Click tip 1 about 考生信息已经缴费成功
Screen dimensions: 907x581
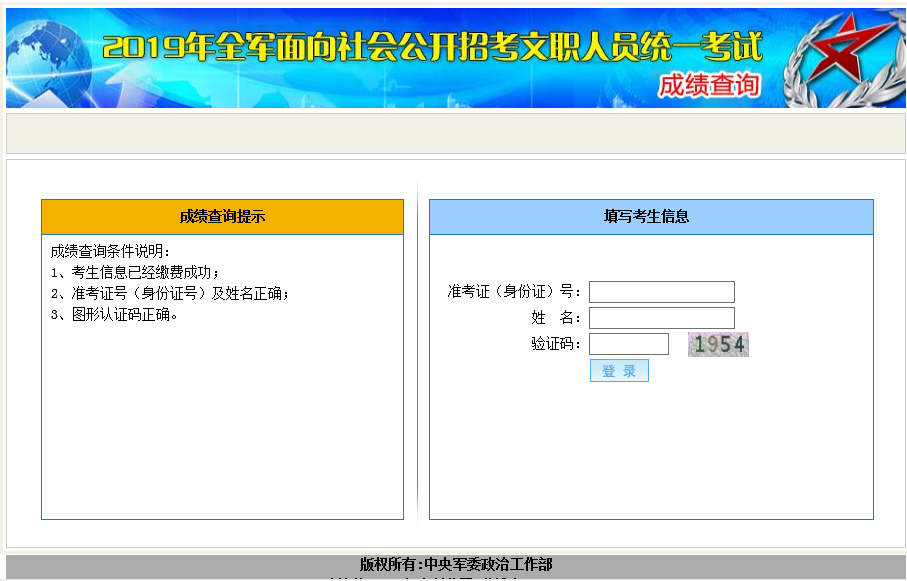tap(135, 272)
